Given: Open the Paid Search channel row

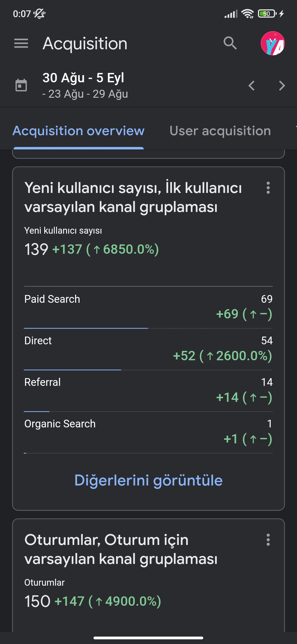Looking at the screenshot, I should tap(148, 307).
